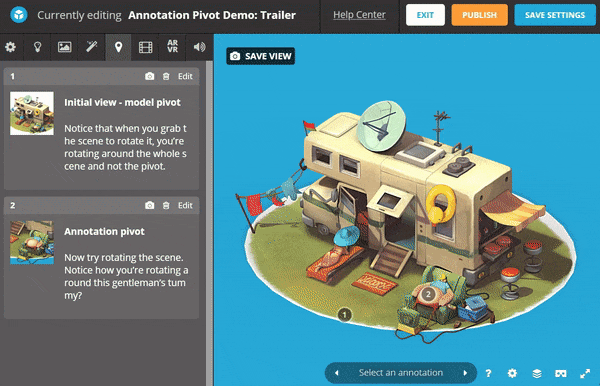Viewport: 600px width, 386px height.
Task: Open the Animation film strip tab
Action: pyautogui.click(x=145, y=47)
